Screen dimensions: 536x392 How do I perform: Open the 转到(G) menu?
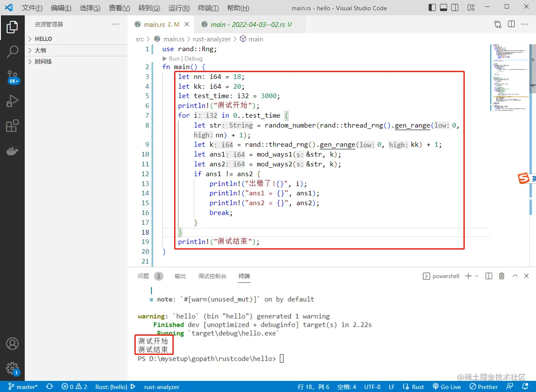(x=149, y=8)
